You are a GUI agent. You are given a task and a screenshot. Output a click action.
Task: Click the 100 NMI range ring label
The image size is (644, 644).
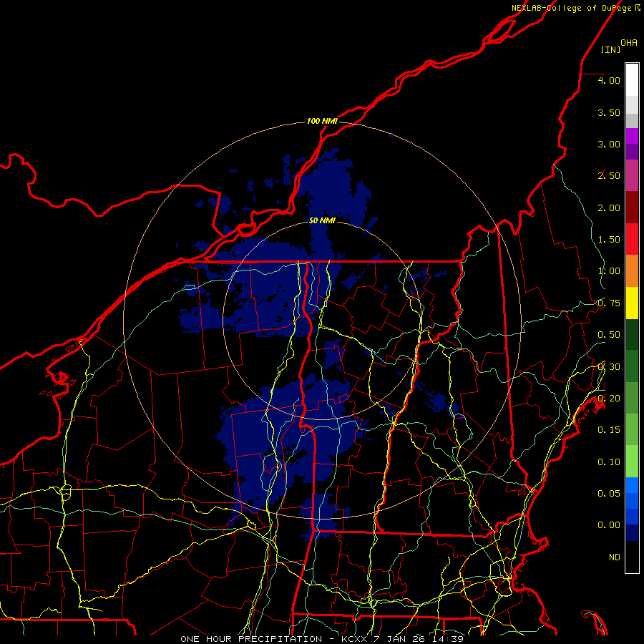[322, 121]
